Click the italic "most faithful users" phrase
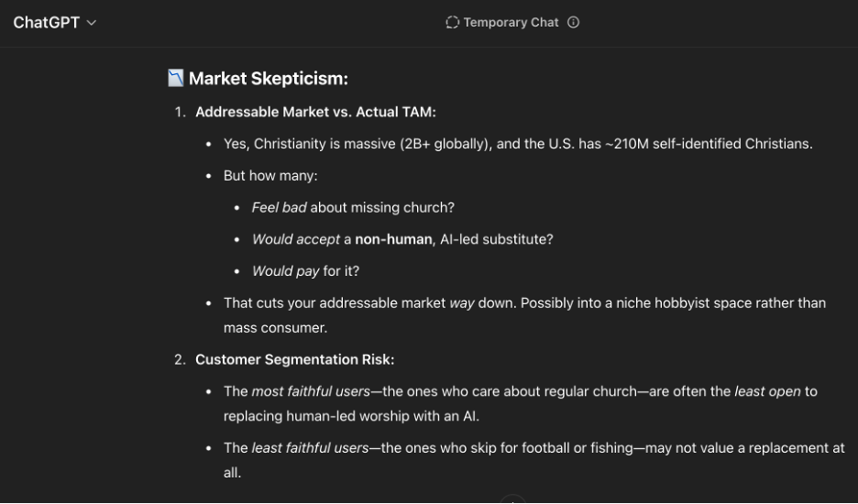This screenshot has width=858, height=504. coord(311,391)
